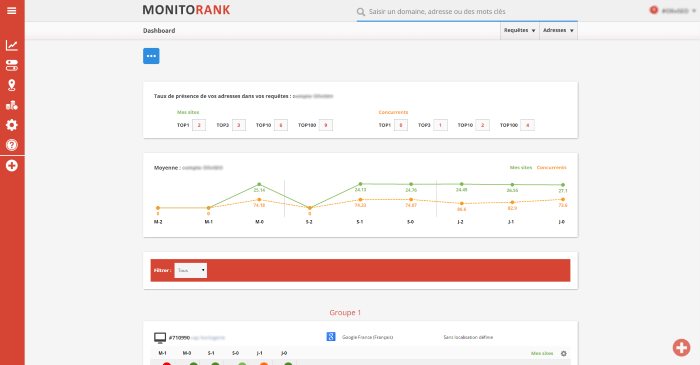Click the green J-0 data point 27.1
This screenshot has height=365, width=700.
click(x=562, y=185)
